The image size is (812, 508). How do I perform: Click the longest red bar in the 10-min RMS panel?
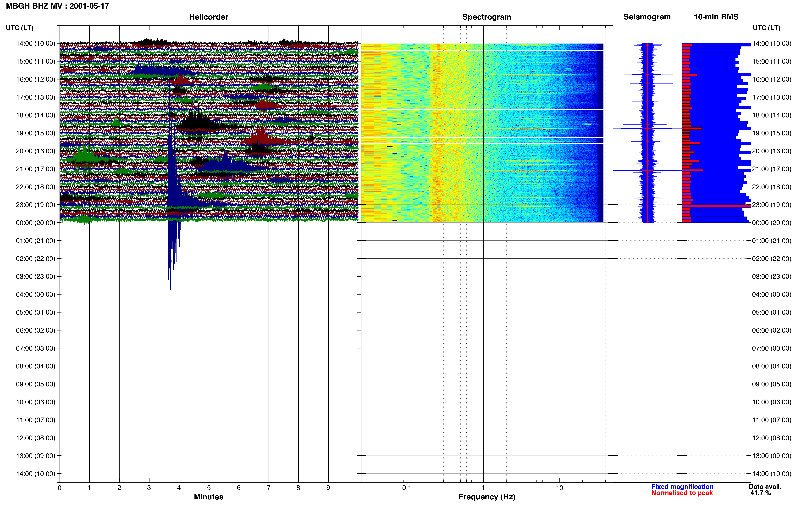pyautogui.click(x=716, y=206)
